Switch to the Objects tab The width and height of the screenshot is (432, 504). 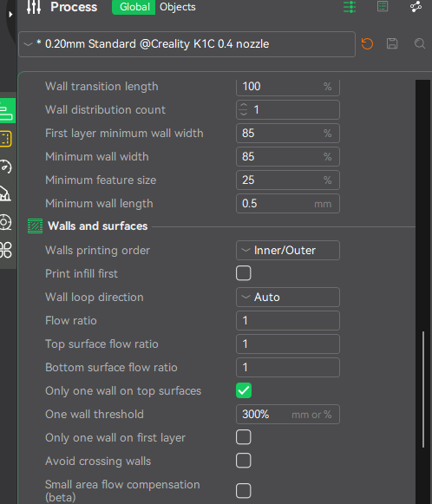(x=178, y=7)
